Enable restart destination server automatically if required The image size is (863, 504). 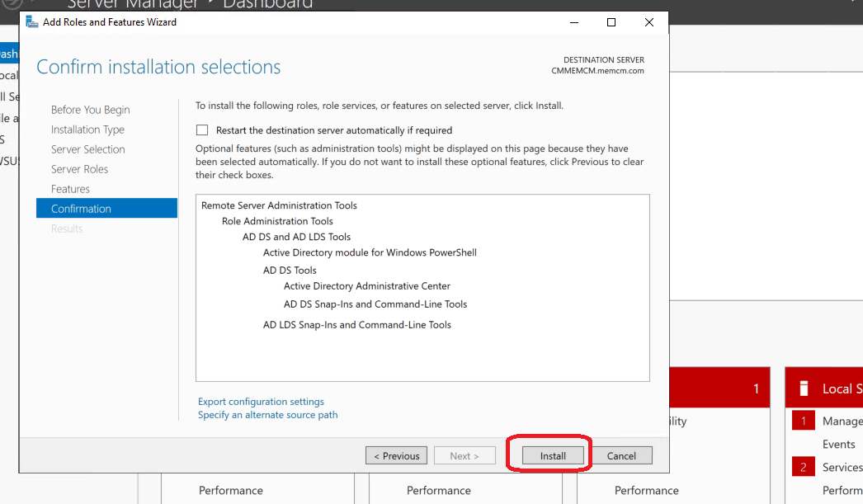202,130
